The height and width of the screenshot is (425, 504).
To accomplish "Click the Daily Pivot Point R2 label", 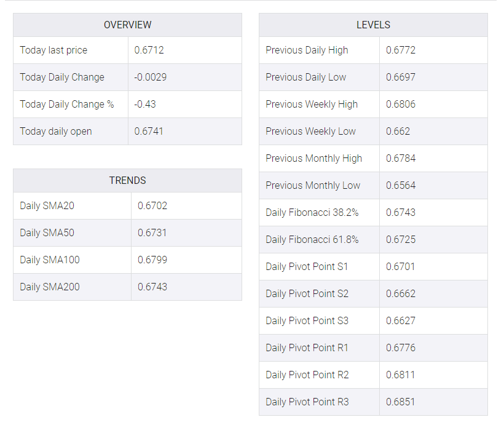I will (307, 375).
